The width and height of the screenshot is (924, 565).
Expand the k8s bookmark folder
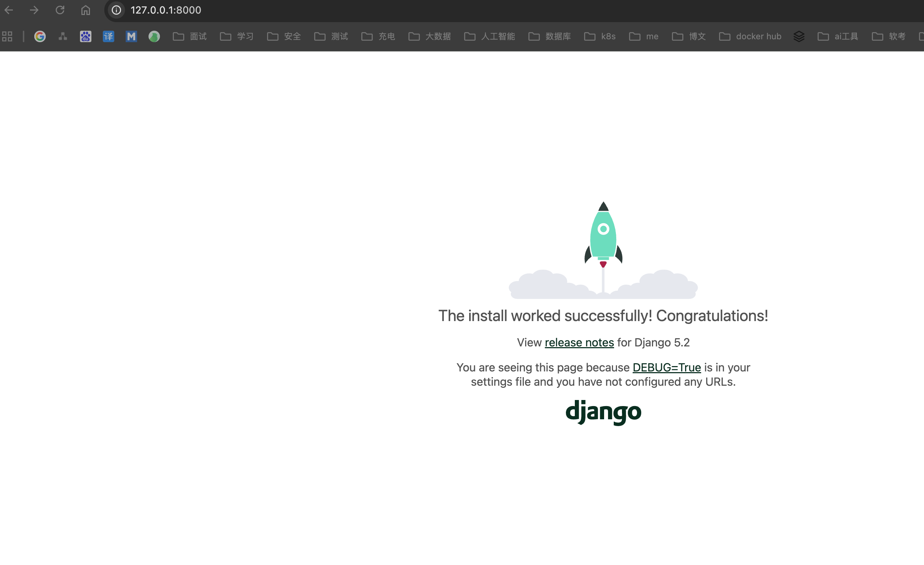tap(599, 36)
